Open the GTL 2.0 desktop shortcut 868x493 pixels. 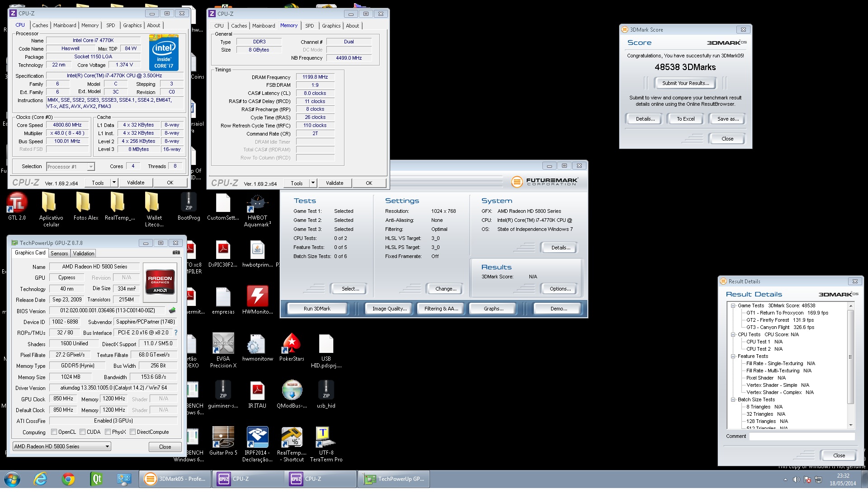[x=17, y=207]
